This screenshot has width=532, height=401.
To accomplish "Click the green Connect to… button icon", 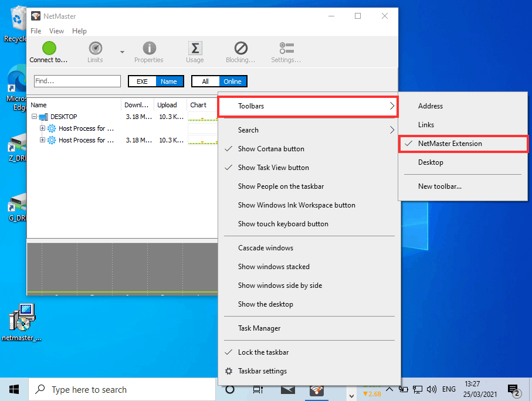I will click(49, 48).
